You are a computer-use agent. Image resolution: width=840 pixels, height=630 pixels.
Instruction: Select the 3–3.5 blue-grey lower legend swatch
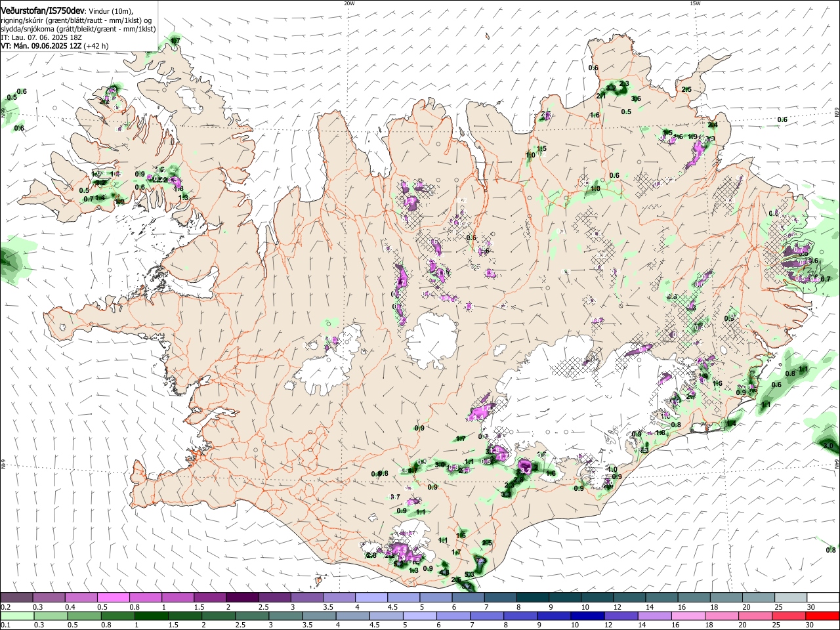[286, 616]
